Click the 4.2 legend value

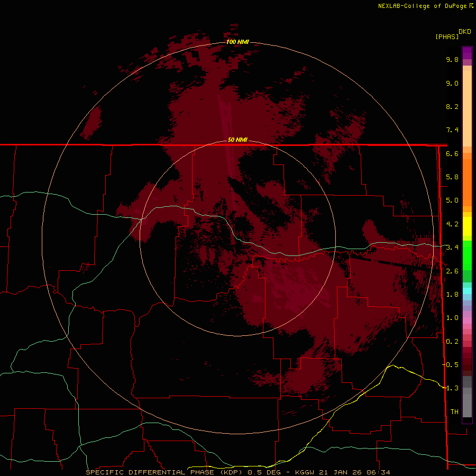click(452, 224)
